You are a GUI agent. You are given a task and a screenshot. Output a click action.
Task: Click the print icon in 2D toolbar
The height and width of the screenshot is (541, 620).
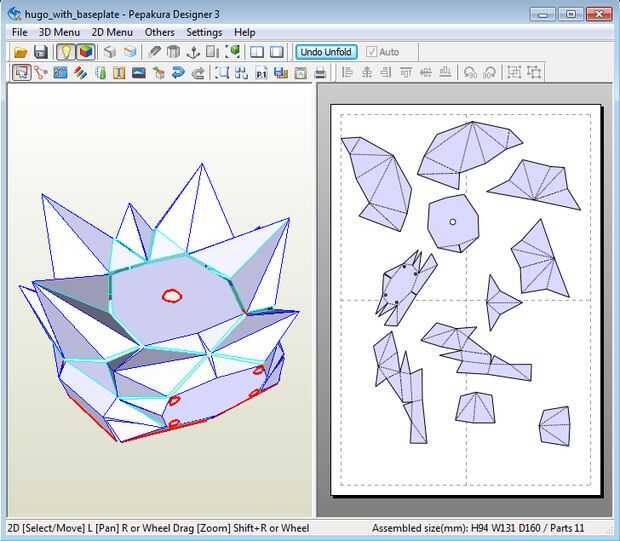point(320,73)
